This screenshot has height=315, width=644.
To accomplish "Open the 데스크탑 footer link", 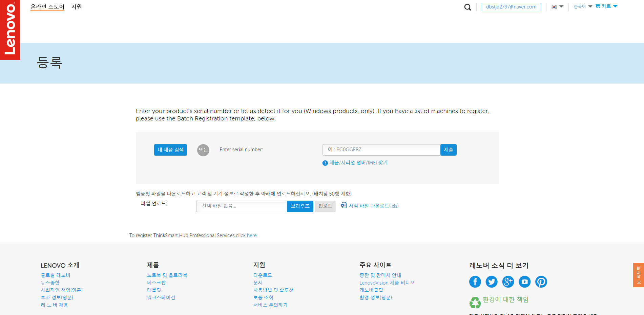I will (x=157, y=283).
